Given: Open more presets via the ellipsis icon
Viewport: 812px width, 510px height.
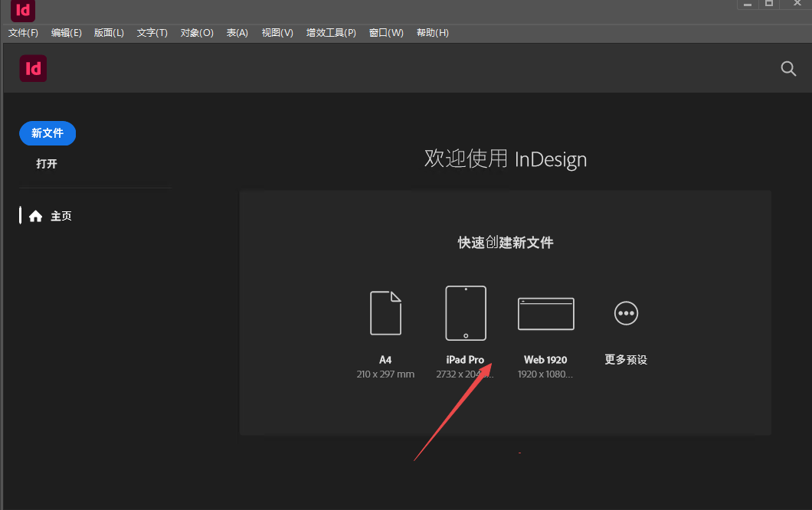Looking at the screenshot, I should click(x=626, y=313).
